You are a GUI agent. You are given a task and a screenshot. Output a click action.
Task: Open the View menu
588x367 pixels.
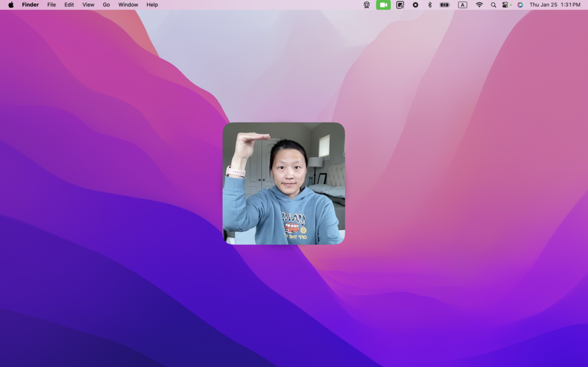tap(88, 5)
